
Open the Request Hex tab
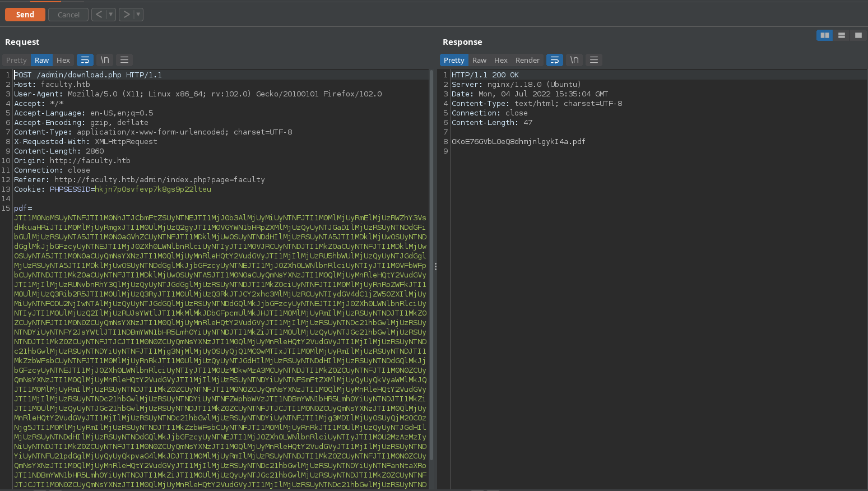63,60
